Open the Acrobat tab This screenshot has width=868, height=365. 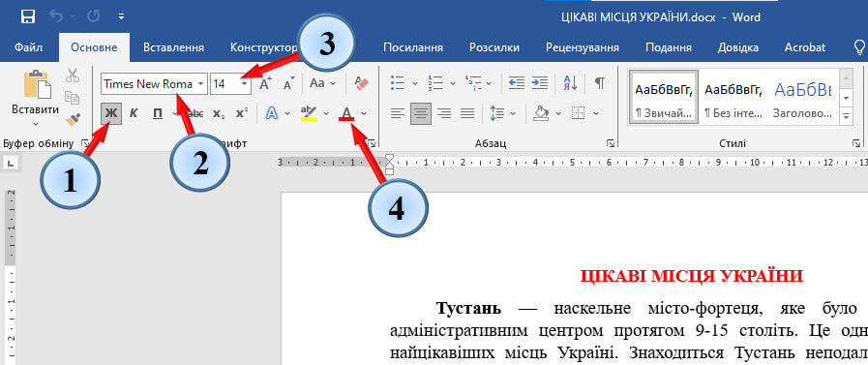804,47
